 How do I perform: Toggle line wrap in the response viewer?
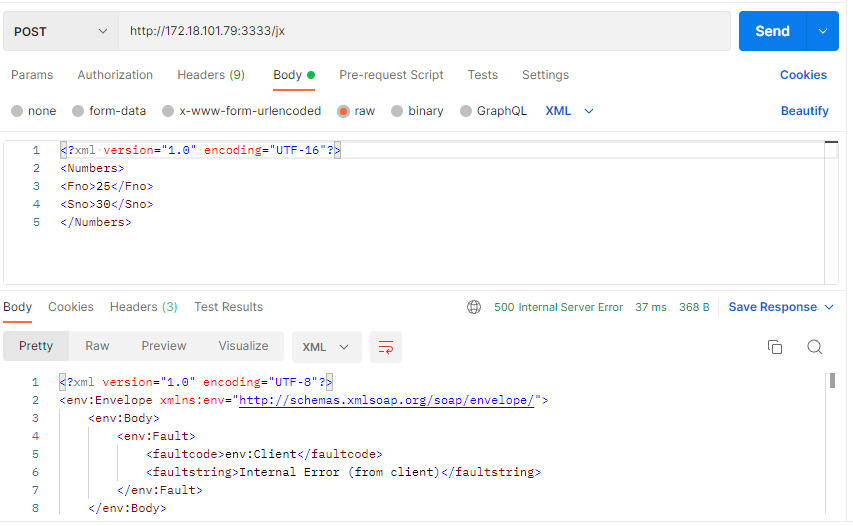coord(386,347)
